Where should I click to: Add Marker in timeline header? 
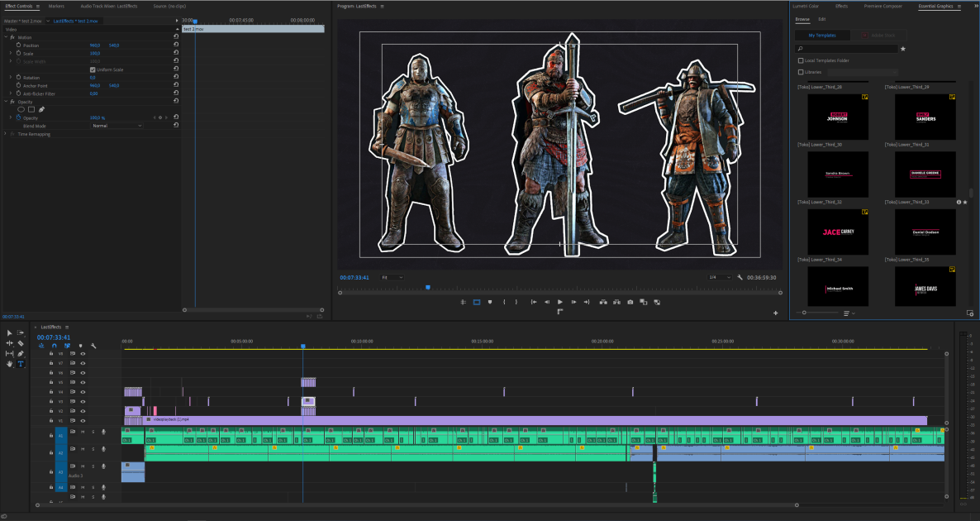[80, 345]
